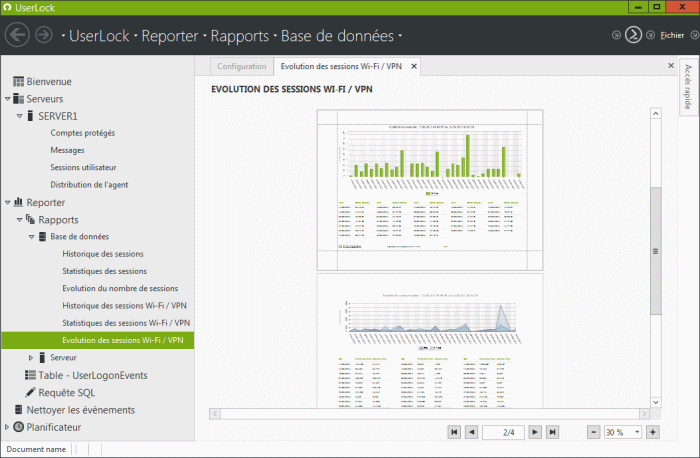
Task: Open Statistiques des sessions Wi-Fi / VPN
Action: tap(126, 323)
